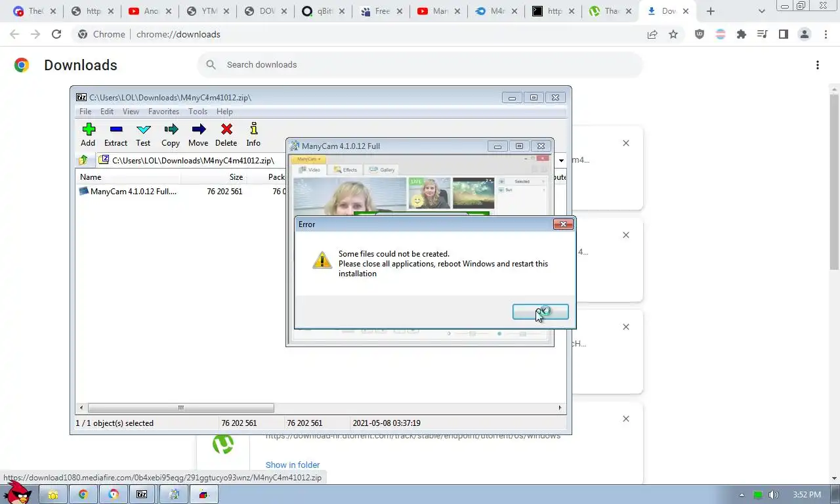Open the Extensions puzzle piece menu
The image size is (840, 504).
742,34
